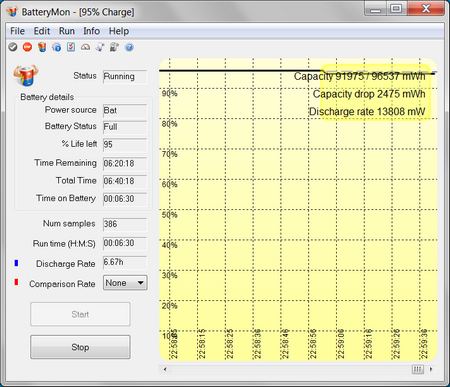Viewport: 450px width, 387px height.
Task: Click the 50% label on graph axis
Action: coord(170,215)
